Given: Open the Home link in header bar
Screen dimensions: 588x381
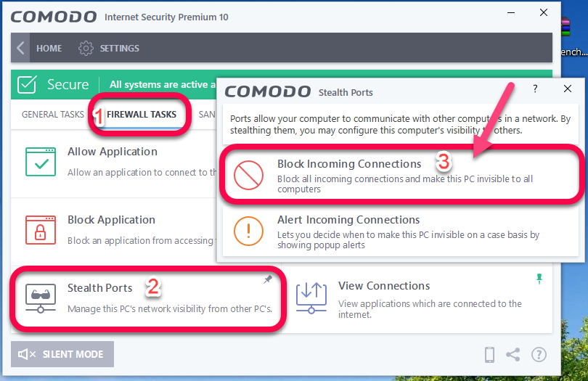Looking at the screenshot, I should 49,49.
